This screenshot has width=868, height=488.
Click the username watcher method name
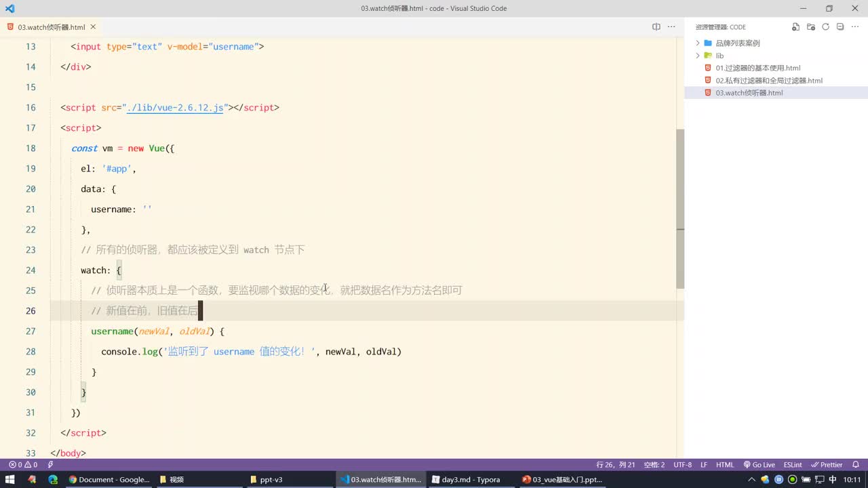[112, 331]
